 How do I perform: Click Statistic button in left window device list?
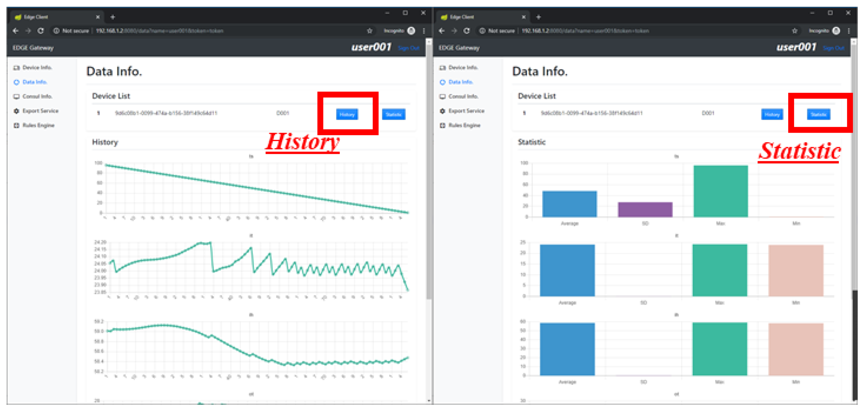click(x=393, y=114)
